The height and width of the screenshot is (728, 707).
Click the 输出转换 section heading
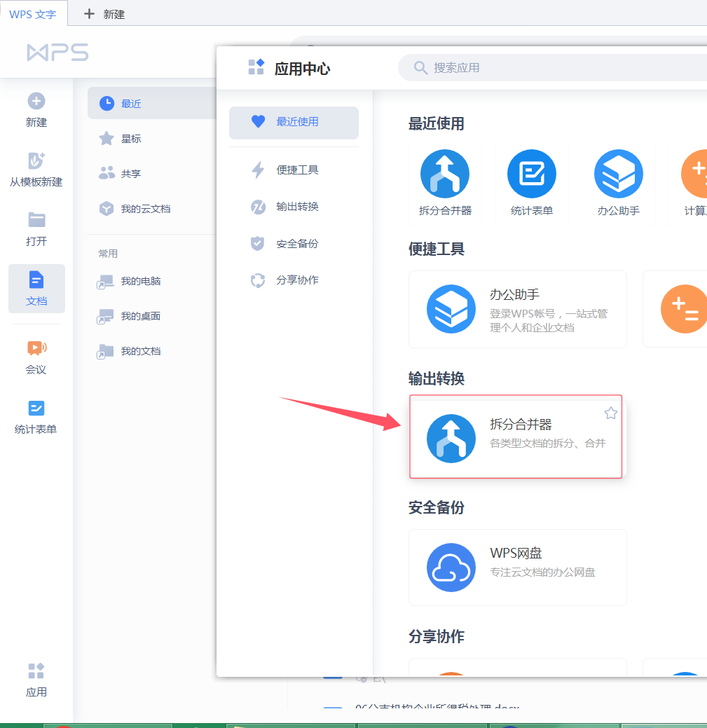[437, 379]
